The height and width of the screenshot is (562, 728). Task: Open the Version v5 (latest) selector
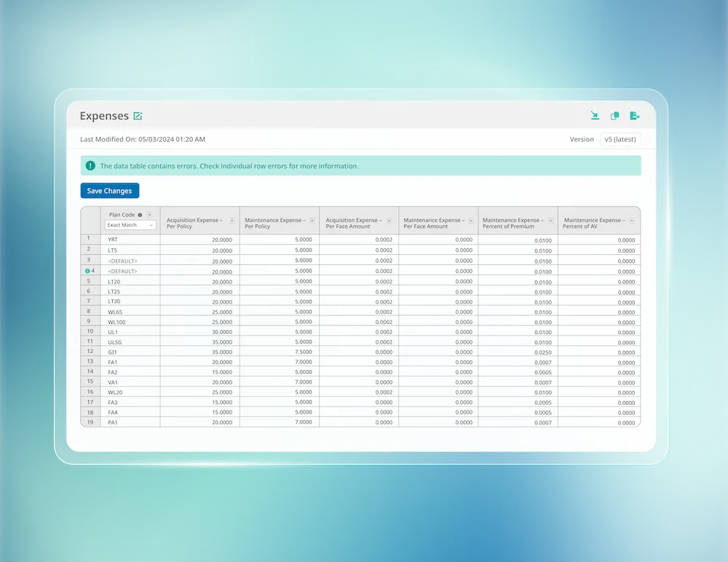point(620,139)
